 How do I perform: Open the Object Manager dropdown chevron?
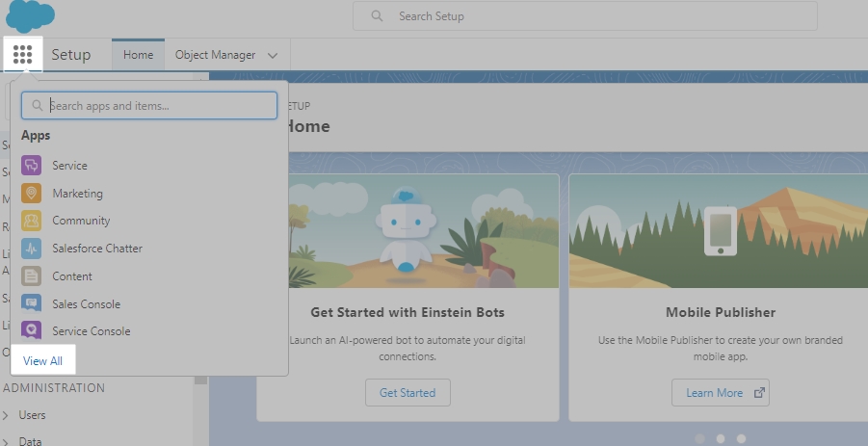pos(273,56)
